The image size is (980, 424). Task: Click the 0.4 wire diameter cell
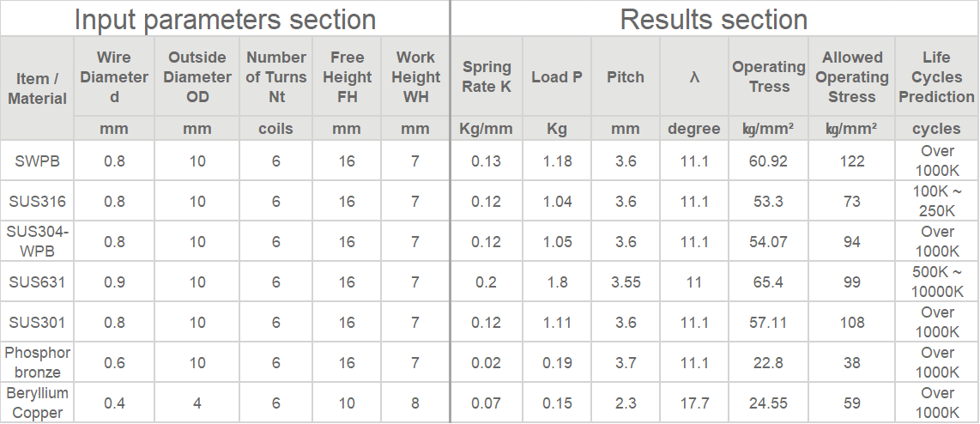[x=114, y=403]
